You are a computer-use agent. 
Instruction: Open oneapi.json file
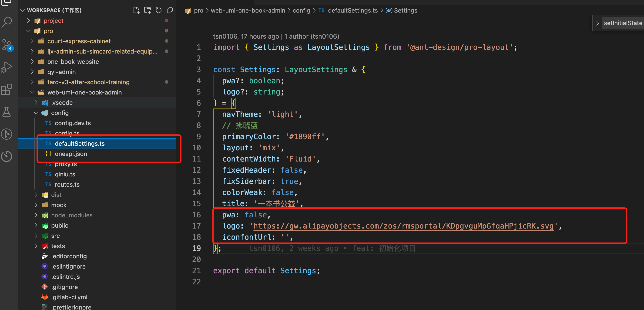click(x=71, y=154)
